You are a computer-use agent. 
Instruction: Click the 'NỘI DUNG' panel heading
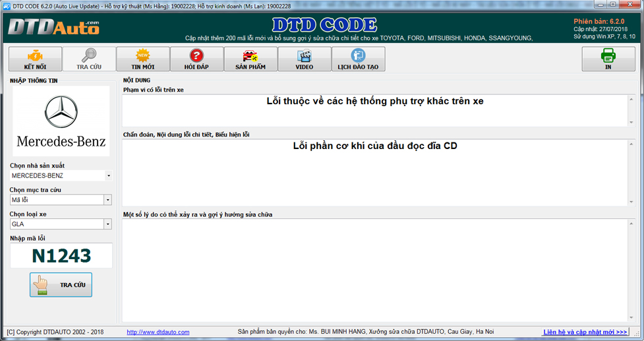136,80
